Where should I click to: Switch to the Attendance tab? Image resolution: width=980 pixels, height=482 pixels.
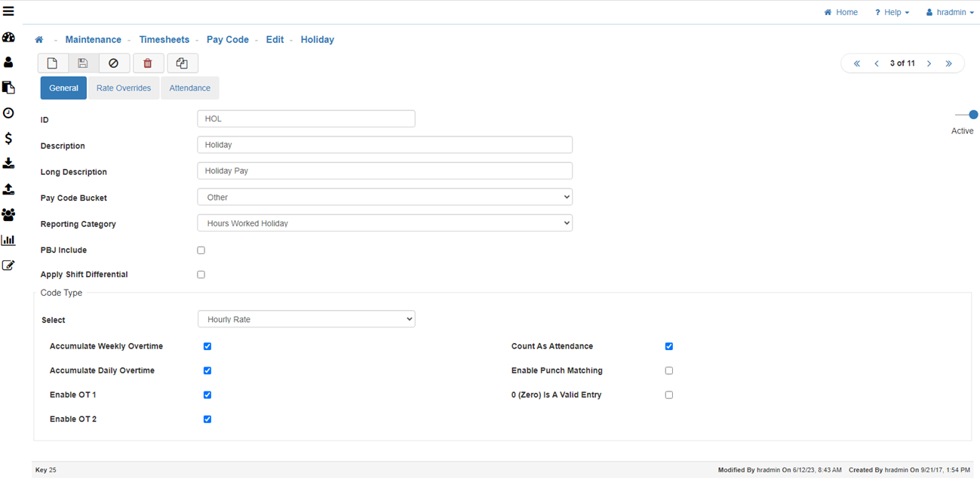point(189,88)
